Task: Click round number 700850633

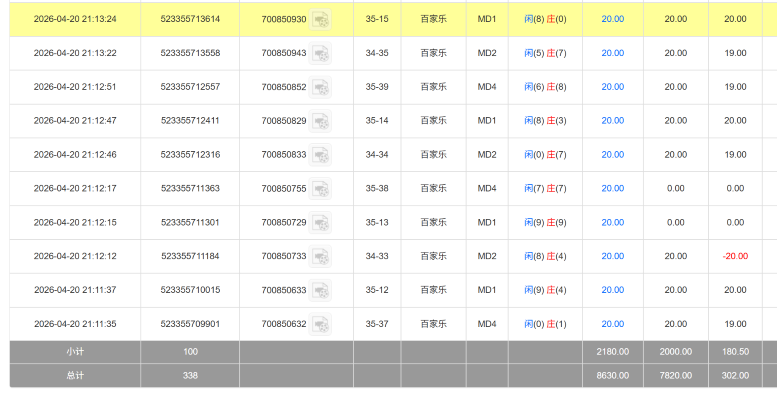Action: pyautogui.click(x=284, y=290)
